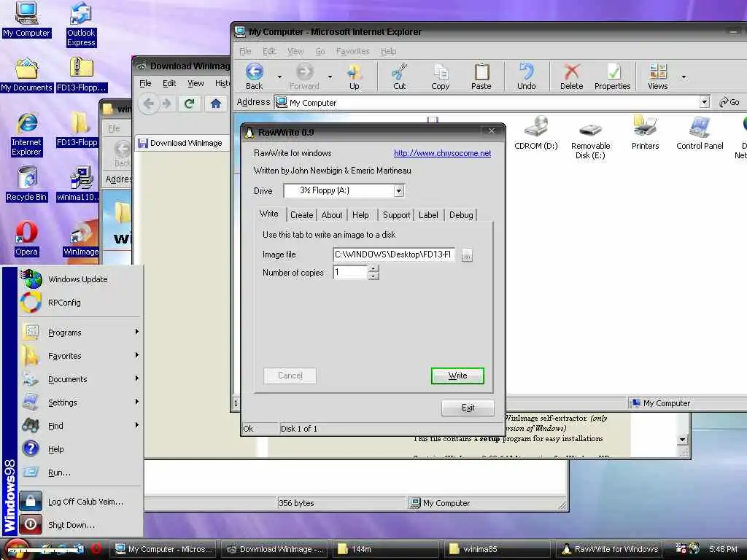
Task: Click the image file browse (...) button
Action: (x=467, y=255)
